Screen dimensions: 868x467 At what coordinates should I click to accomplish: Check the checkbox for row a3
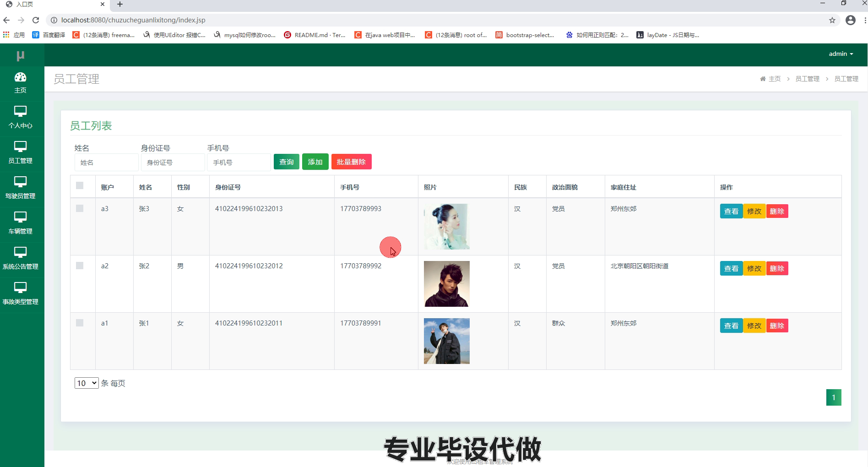(80, 208)
